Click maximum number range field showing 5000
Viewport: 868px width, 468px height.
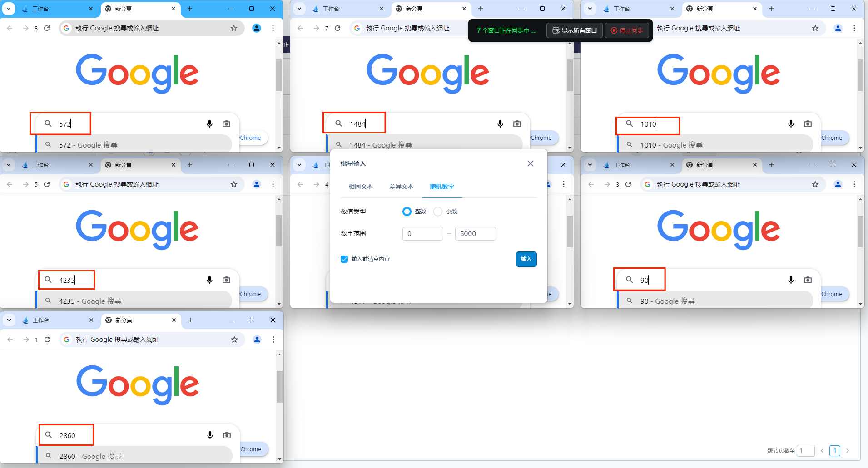tap(475, 233)
